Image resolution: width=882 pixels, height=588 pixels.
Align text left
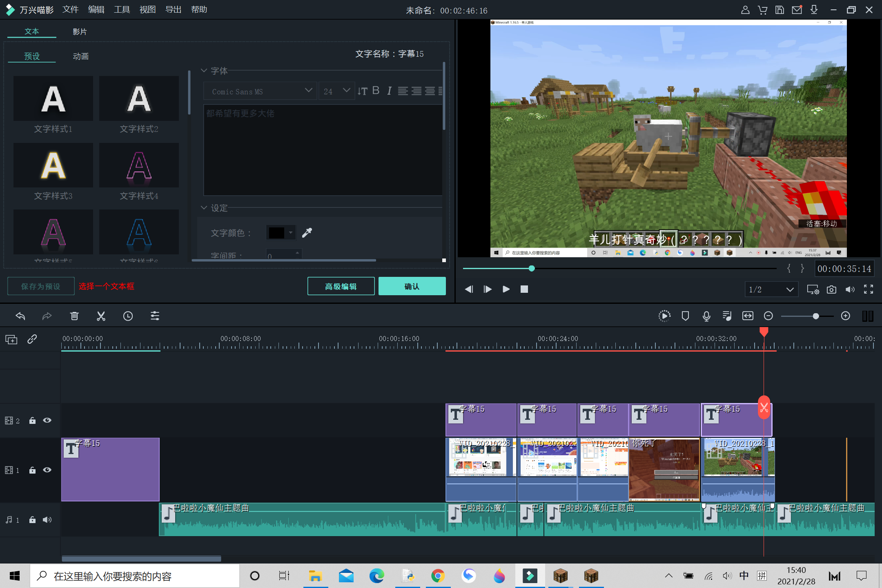[x=403, y=91]
